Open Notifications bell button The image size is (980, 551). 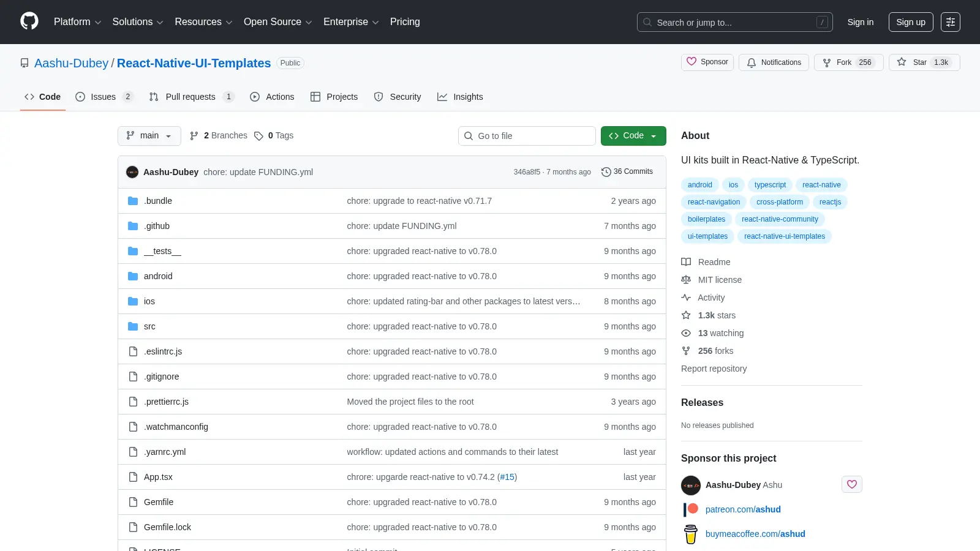(x=774, y=62)
